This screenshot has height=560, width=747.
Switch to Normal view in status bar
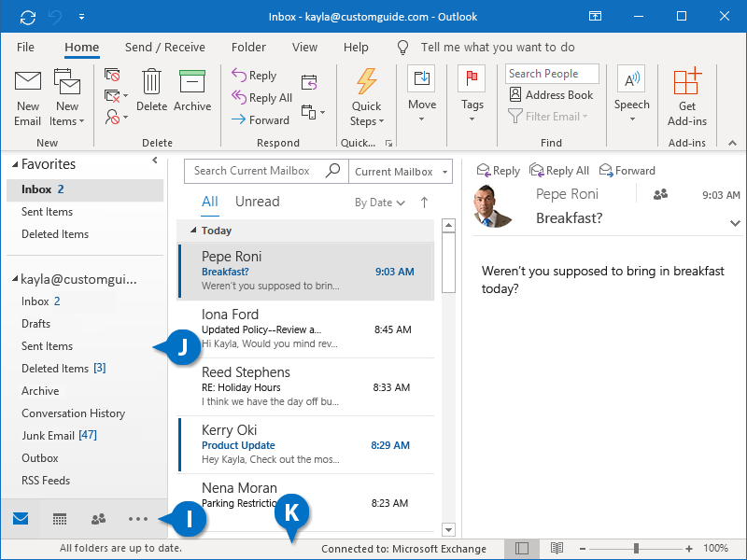tap(522, 549)
